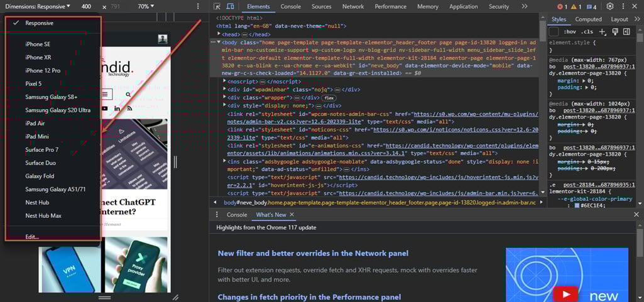Switch to the Sources tab
This screenshot has height=302, width=644.
coord(321,6)
